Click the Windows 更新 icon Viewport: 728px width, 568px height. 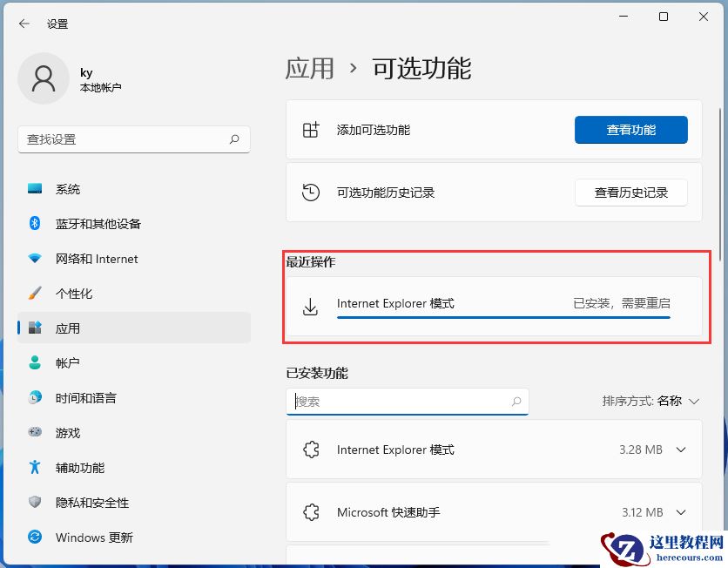click(35, 538)
